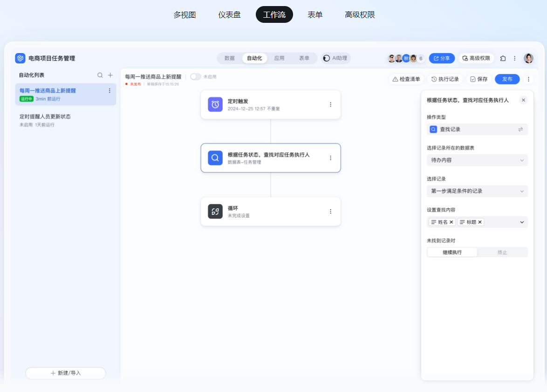Screen dimensions: 547x392
Task: Click the swap icon beside 查找记录
Action: pyautogui.click(x=520, y=130)
